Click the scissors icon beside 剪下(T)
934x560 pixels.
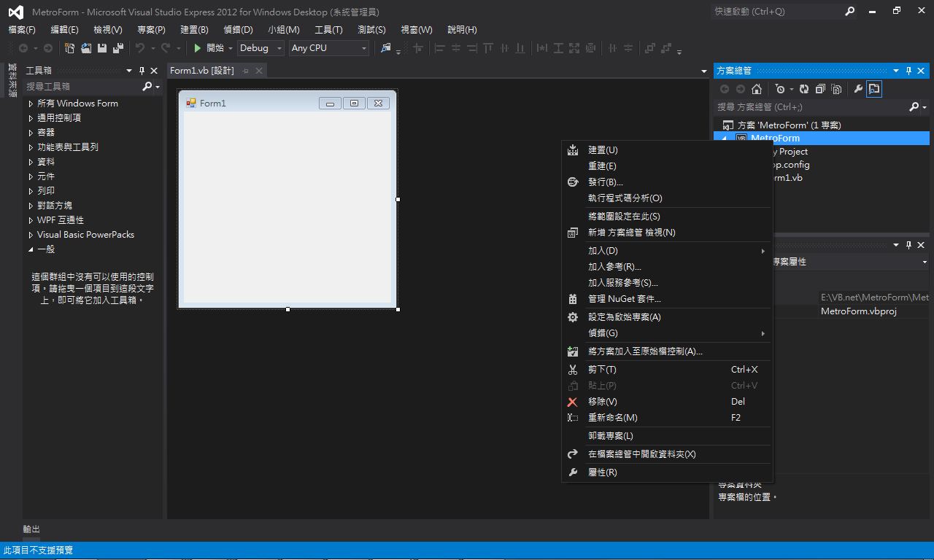[573, 370]
